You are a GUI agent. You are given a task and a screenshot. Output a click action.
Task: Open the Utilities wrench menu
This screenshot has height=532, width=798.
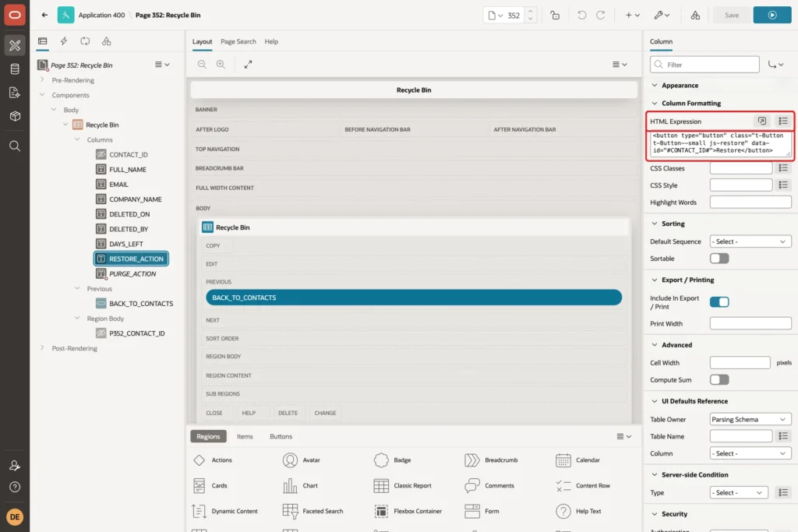(662, 16)
